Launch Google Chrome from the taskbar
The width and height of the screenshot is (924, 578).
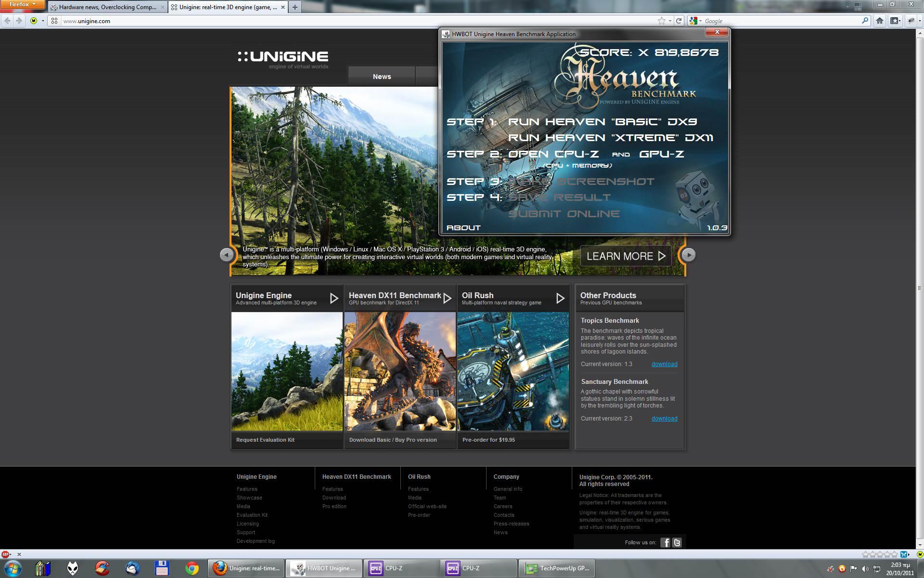click(x=192, y=568)
